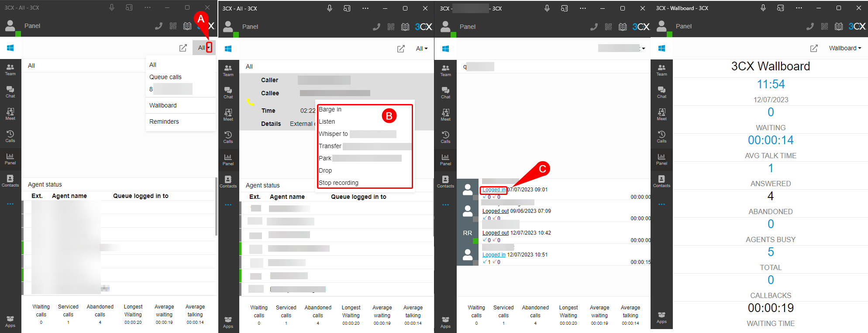Open Contacts in the sidebar of the queue window with Logged in links

click(445, 182)
